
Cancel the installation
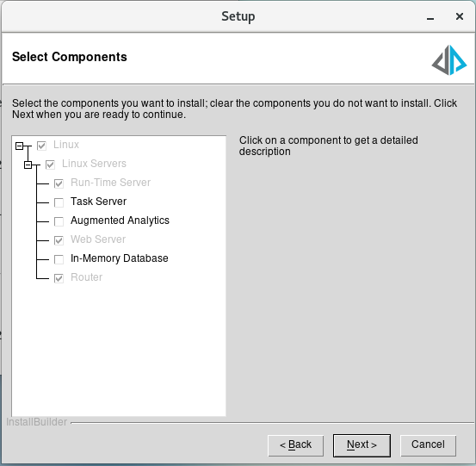click(428, 445)
